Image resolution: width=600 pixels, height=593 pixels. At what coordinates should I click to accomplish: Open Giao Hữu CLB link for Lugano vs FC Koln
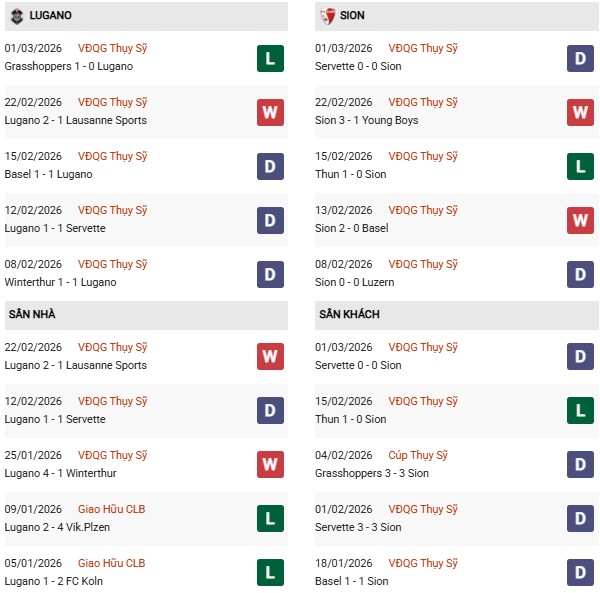111,564
